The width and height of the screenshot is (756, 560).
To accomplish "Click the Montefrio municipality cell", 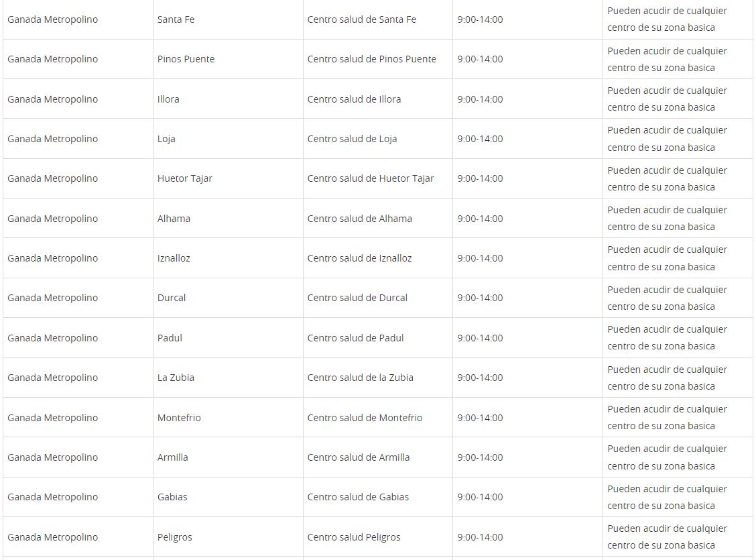I will pyautogui.click(x=179, y=418).
